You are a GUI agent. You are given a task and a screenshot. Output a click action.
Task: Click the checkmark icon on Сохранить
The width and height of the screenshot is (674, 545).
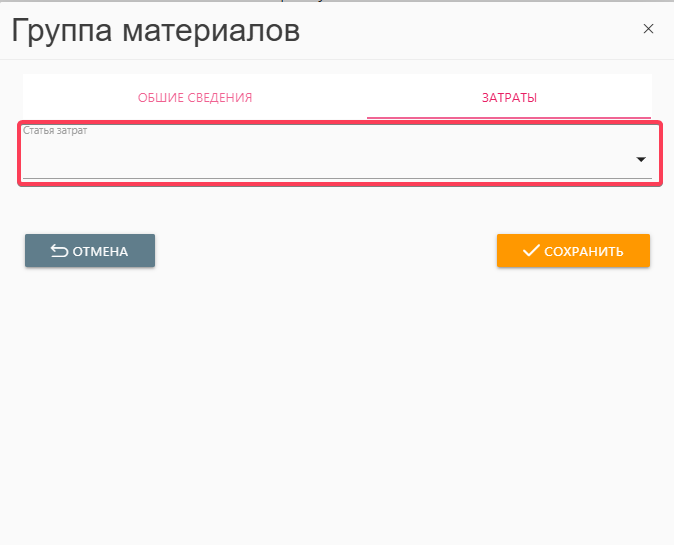tap(531, 251)
